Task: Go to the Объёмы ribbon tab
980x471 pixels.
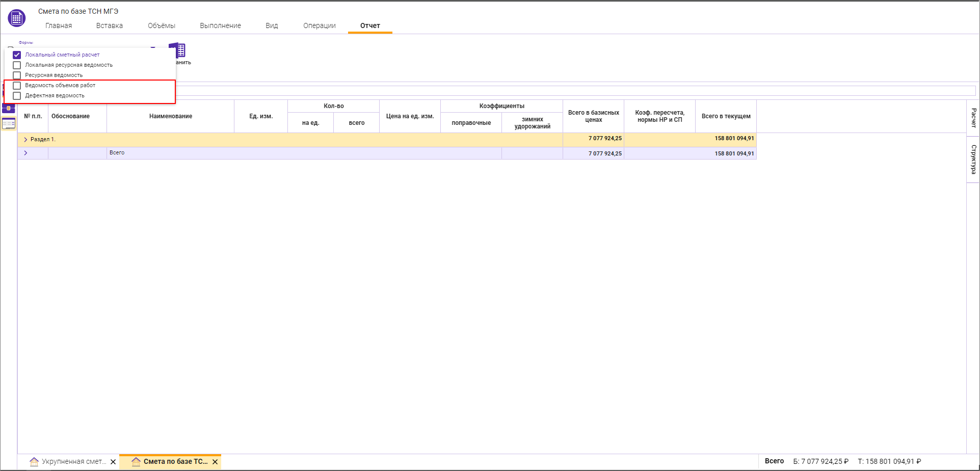Action: tap(162, 25)
